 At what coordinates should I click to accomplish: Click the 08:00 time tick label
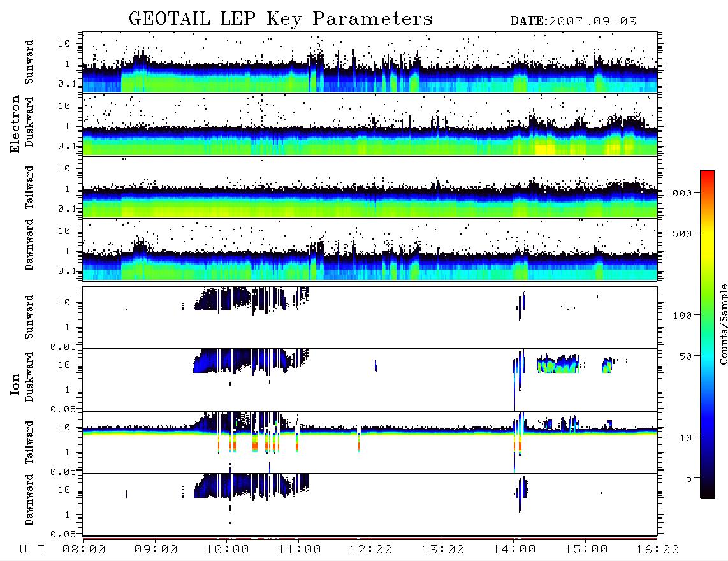point(84,550)
